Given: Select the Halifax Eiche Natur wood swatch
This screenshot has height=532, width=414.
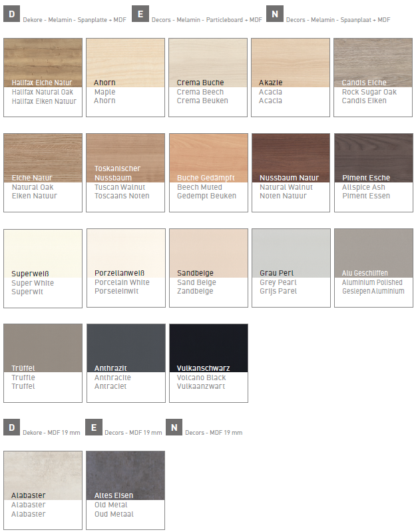Looking at the screenshot, I should [43, 63].
